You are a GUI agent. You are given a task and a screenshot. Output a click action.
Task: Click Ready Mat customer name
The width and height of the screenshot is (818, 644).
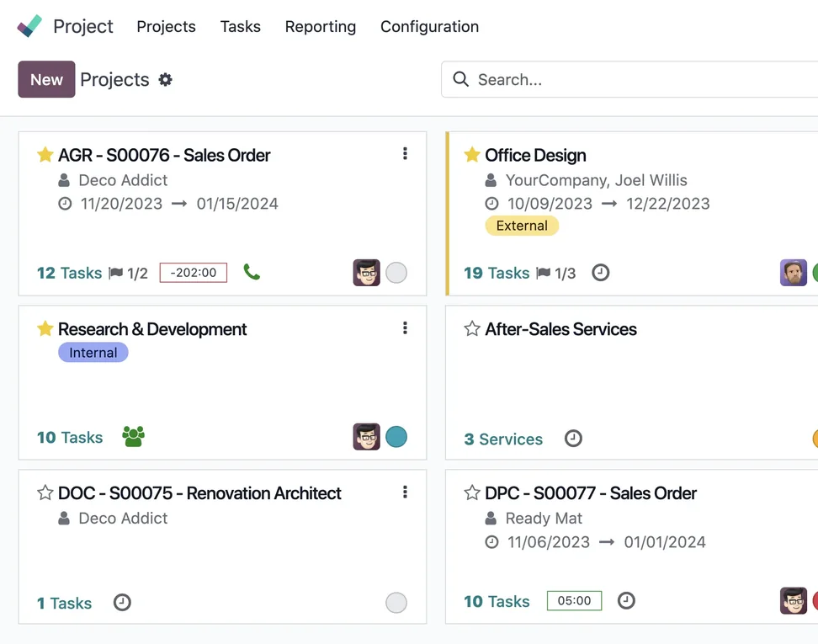click(544, 519)
